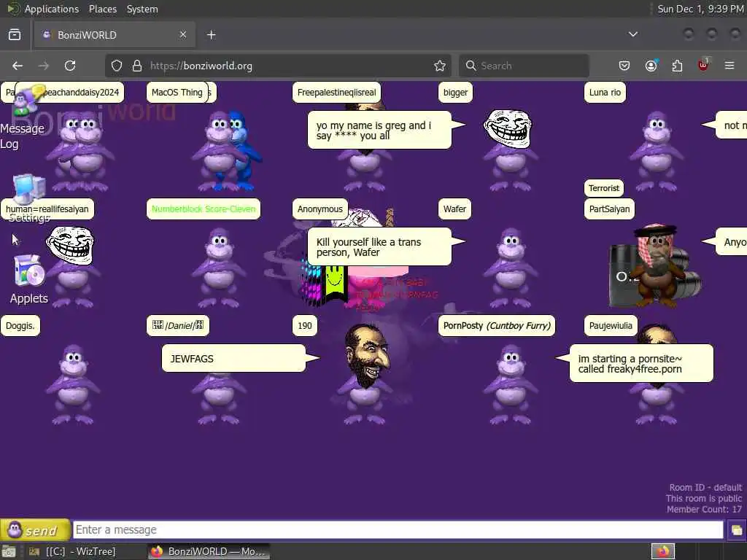This screenshot has width=747, height=560.
Task: Select the BonziWORLD browser tab
Action: tap(115, 35)
